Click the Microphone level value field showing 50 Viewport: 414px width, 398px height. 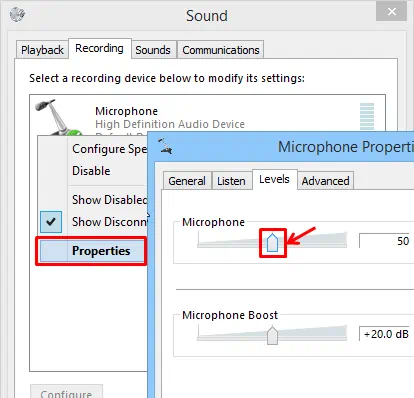[x=385, y=241]
